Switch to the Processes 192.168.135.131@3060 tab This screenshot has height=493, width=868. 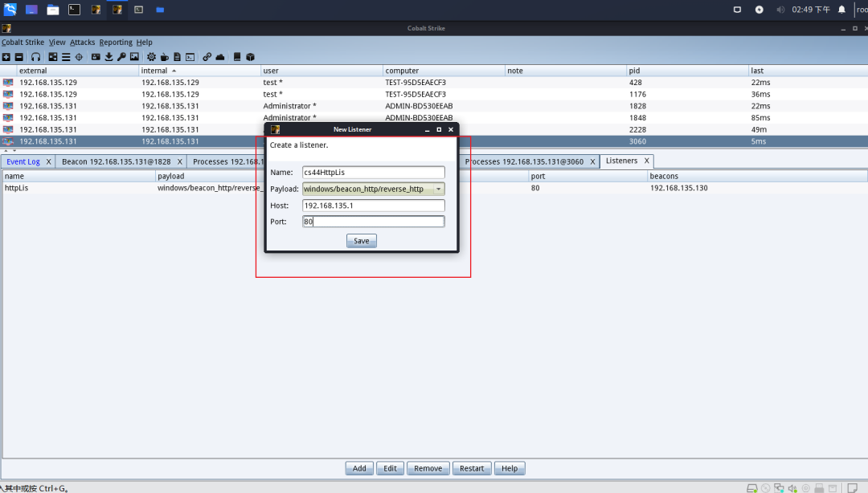click(524, 161)
